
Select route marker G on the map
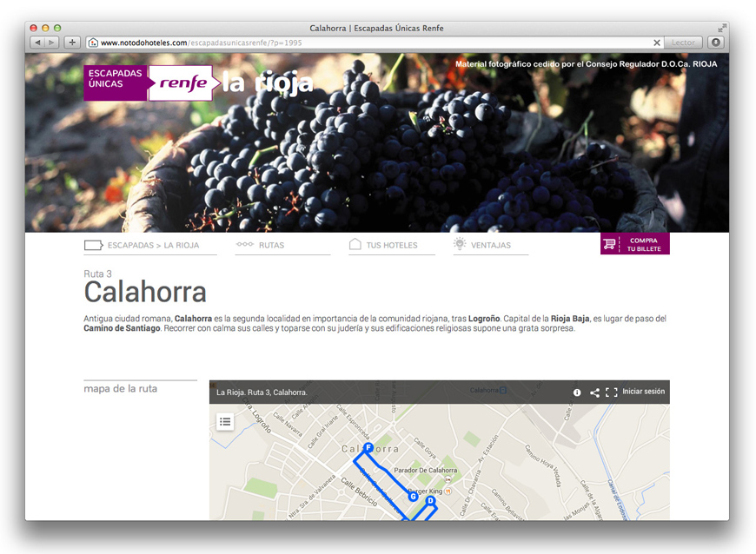[413, 496]
